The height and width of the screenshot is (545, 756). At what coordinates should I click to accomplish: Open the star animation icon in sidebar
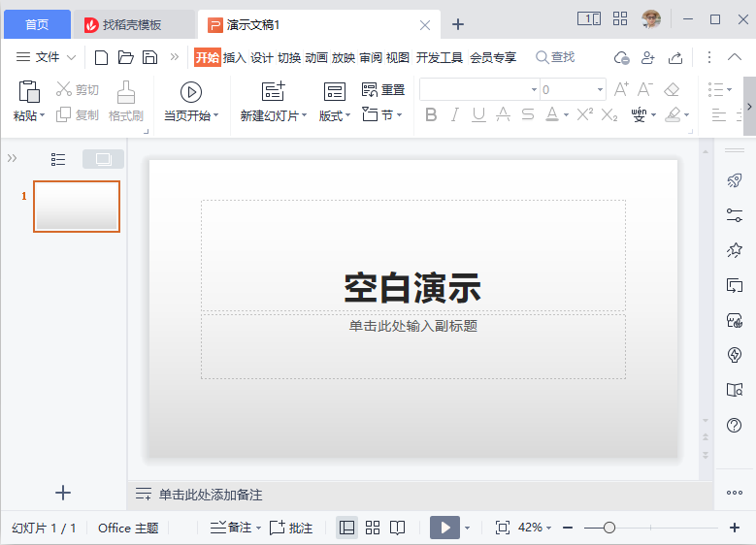(x=735, y=250)
